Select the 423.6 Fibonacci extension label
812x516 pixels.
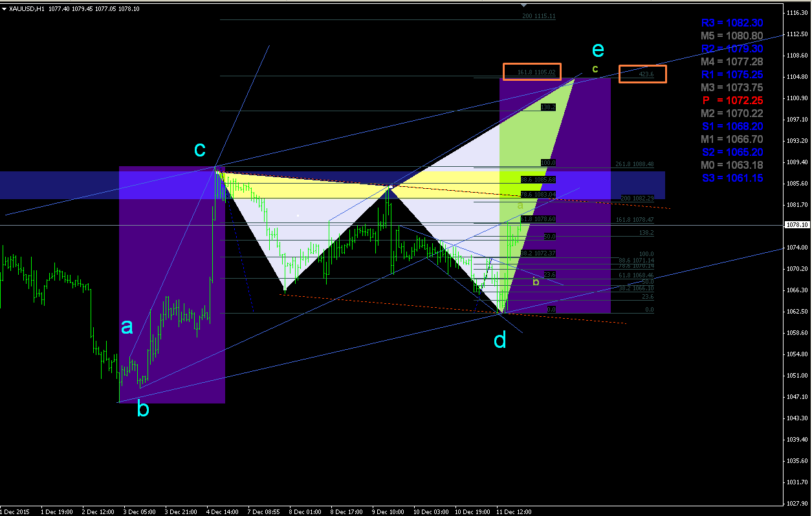pyautogui.click(x=646, y=75)
